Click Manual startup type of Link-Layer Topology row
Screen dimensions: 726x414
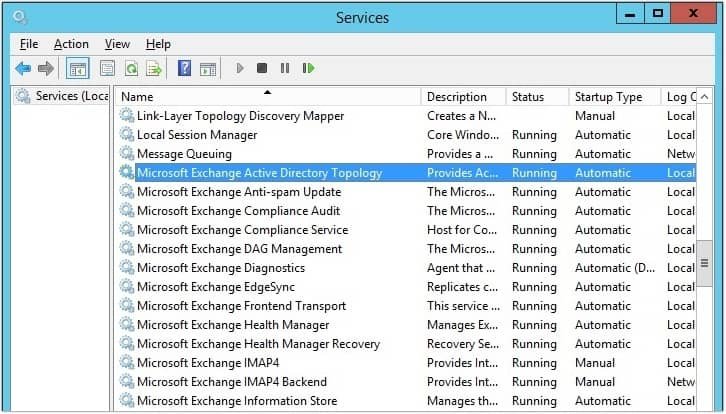coord(595,116)
